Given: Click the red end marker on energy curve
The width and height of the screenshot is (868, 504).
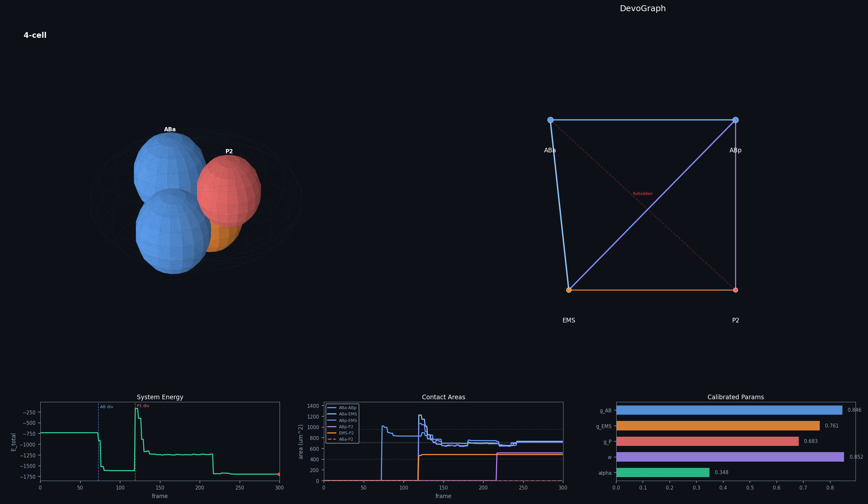Looking at the screenshot, I should (x=279, y=474).
